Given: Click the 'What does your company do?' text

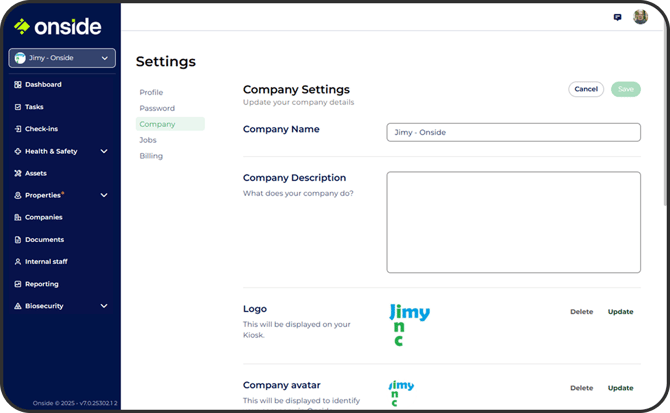Looking at the screenshot, I should click(298, 193).
